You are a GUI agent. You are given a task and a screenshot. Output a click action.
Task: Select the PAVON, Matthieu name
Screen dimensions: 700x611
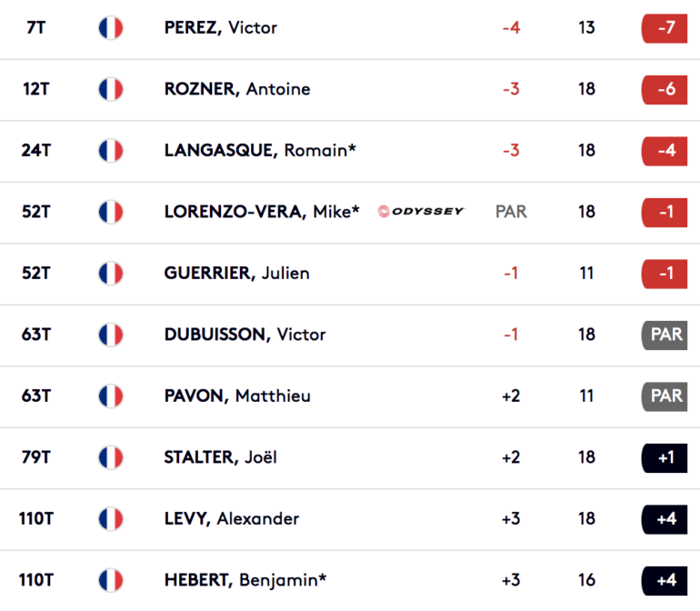(x=237, y=396)
